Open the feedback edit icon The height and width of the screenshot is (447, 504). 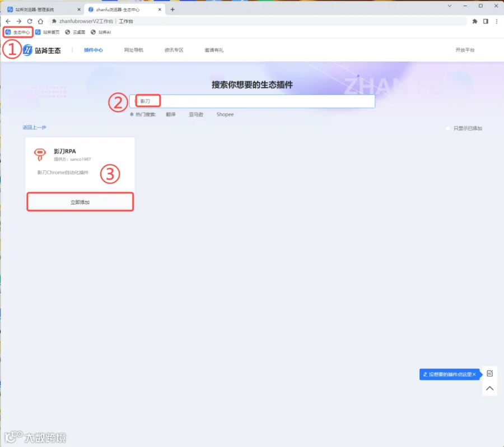(x=490, y=374)
